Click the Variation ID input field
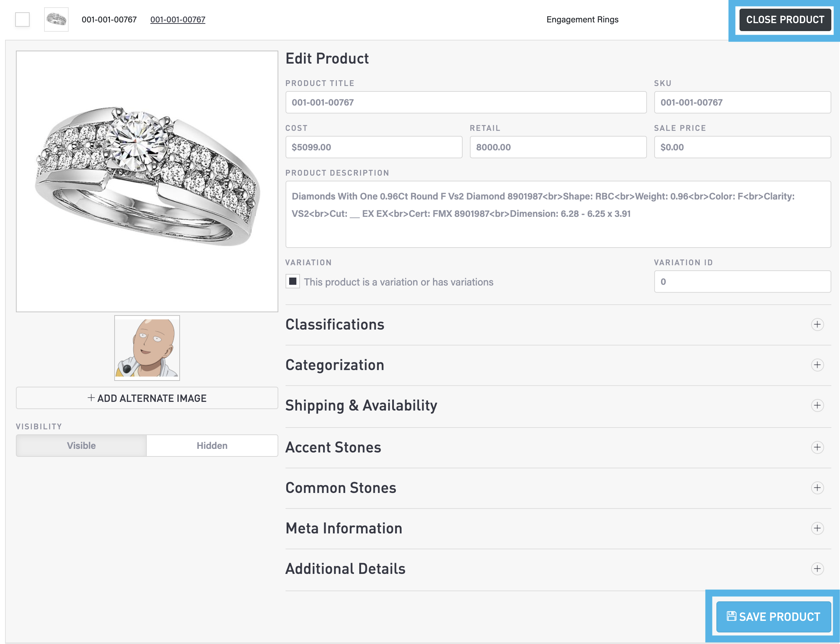The height and width of the screenshot is (644, 840). coord(742,282)
